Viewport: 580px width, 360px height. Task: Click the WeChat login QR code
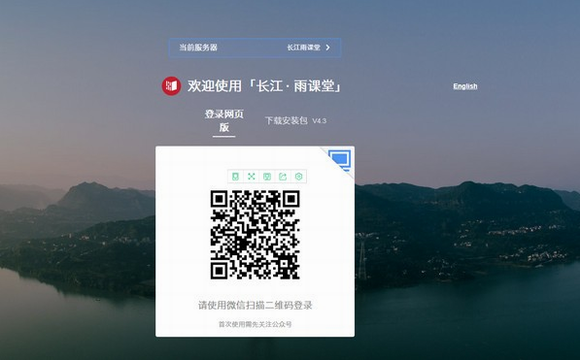[x=255, y=235]
